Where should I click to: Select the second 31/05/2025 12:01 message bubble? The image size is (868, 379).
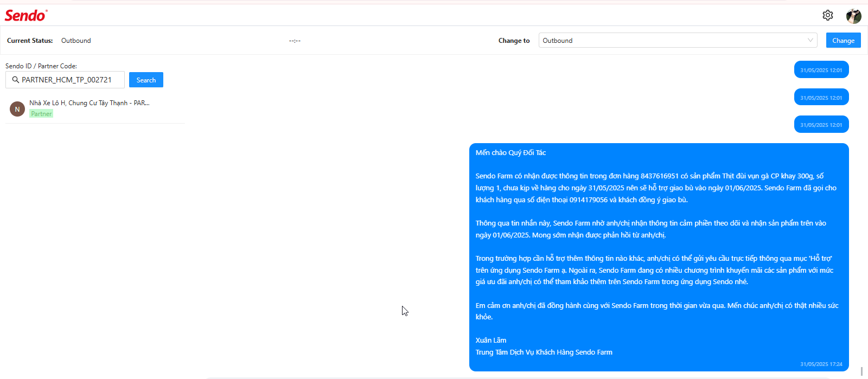click(x=821, y=97)
